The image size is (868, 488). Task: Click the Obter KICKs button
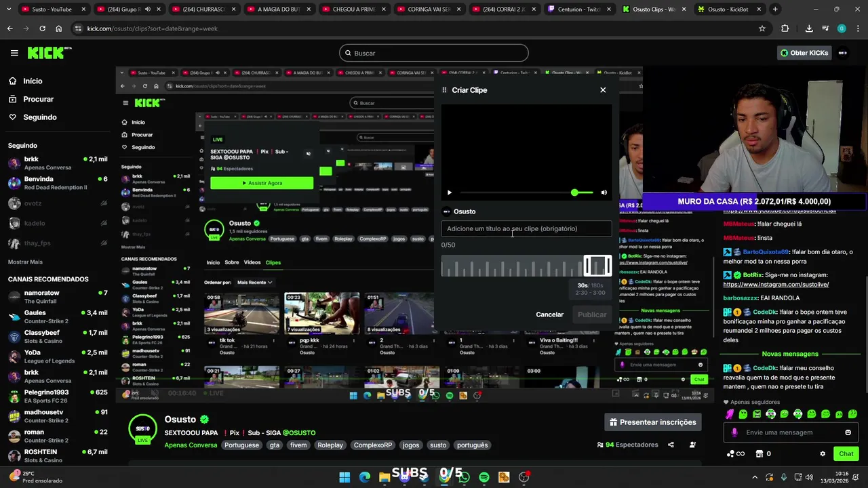(804, 53)
